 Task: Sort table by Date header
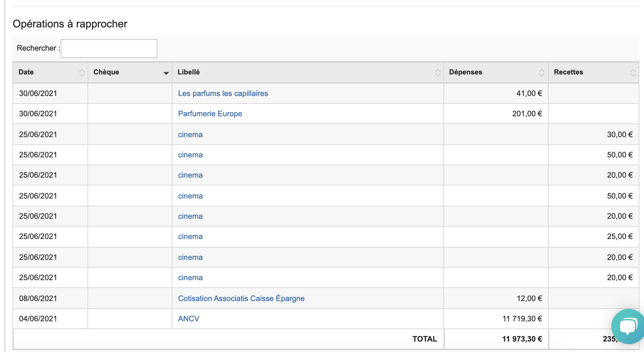click(x=26, y=72)
